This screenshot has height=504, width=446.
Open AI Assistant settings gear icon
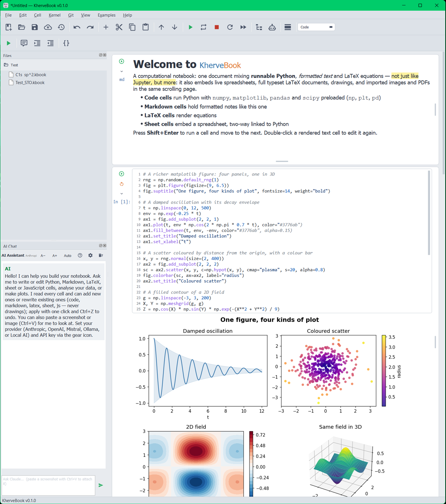pyautogui.click(x=90, y=256)
